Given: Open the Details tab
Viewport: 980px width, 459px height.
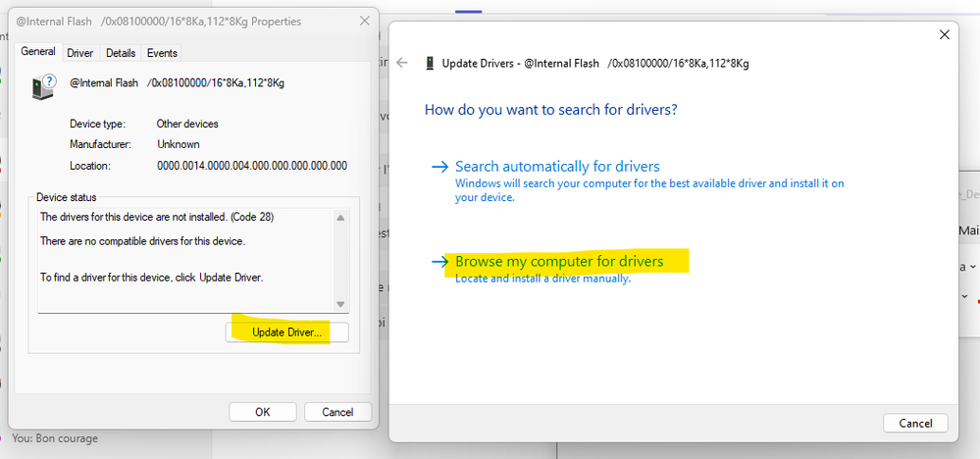Looking at the screenshot, I should tap(121, 53).
